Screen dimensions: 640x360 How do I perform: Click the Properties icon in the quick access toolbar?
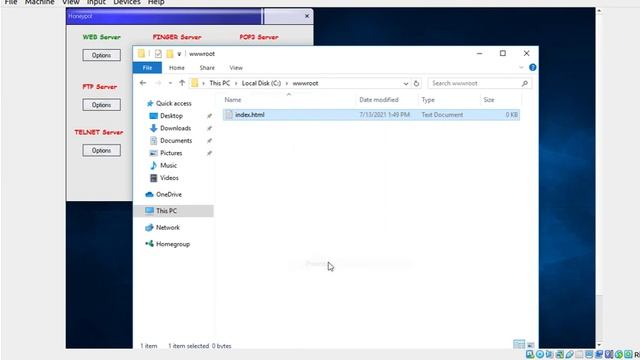pyautogui.click(x=158, y=53)
